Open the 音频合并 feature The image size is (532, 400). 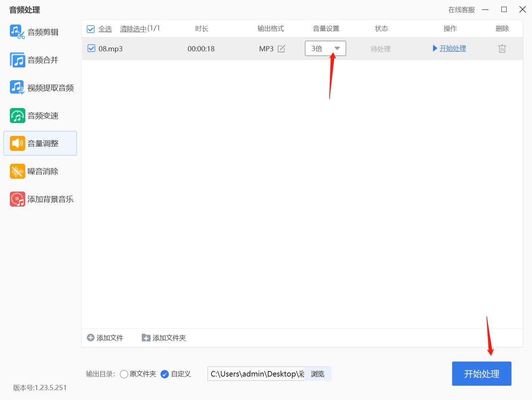tap(41, 60)
